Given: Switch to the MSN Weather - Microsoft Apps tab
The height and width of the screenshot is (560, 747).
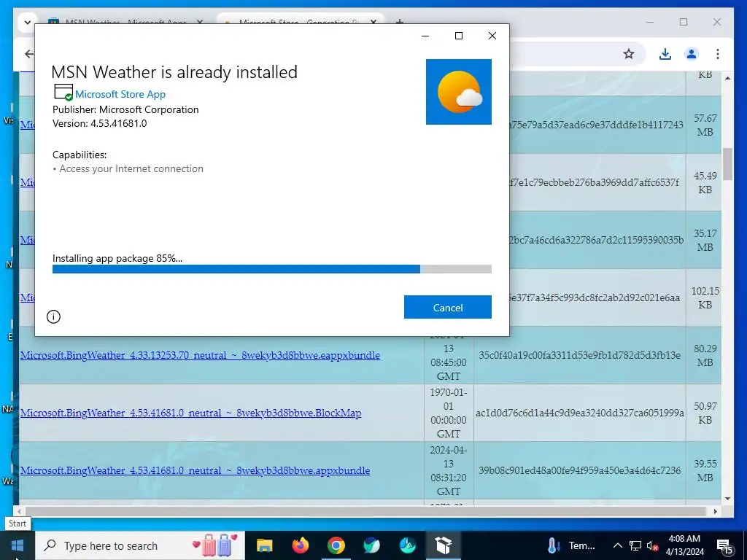Looking at the screenshot, I should 125,21.
